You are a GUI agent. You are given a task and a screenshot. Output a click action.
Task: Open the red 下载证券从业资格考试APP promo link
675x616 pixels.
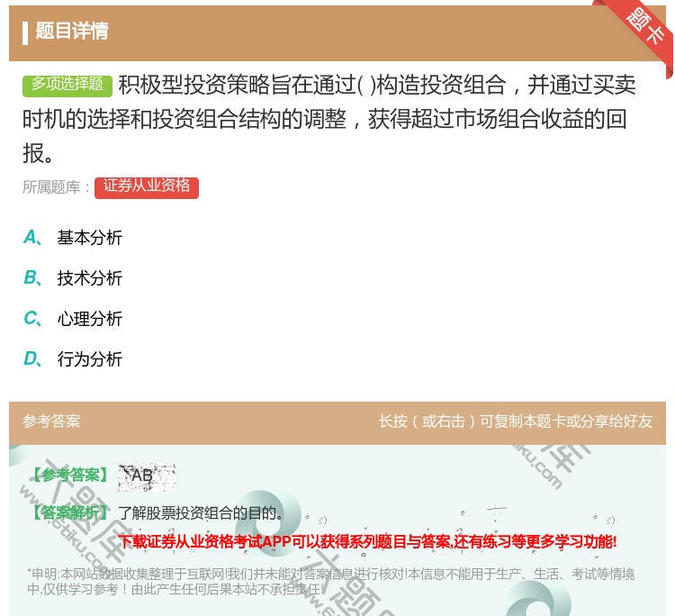tap(367, 541)
